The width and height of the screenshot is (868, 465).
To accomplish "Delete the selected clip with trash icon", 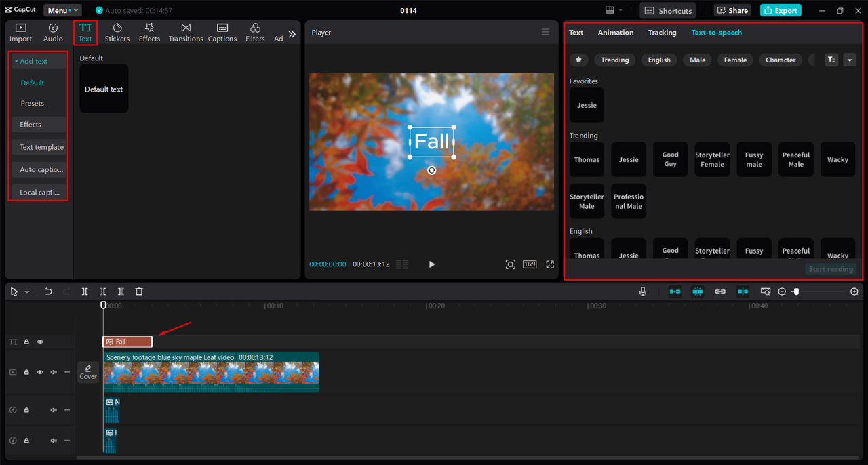I will [x=139, y=291].
